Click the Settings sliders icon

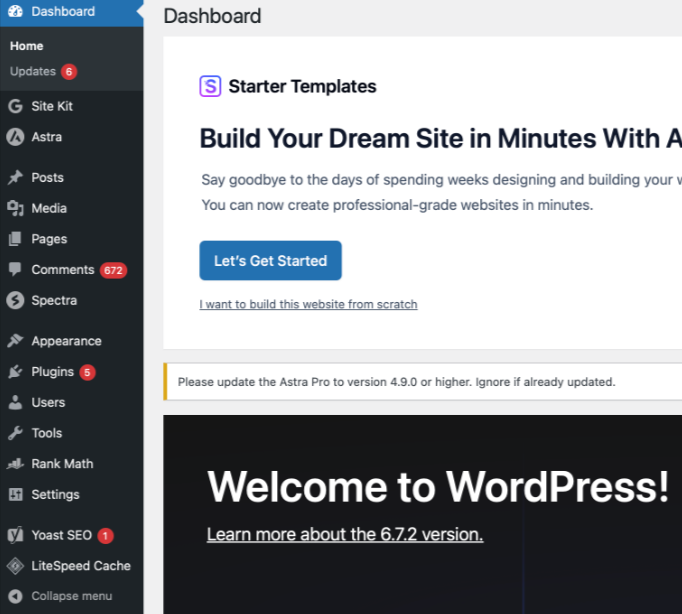pyautogui.click(x=15, y=494)
